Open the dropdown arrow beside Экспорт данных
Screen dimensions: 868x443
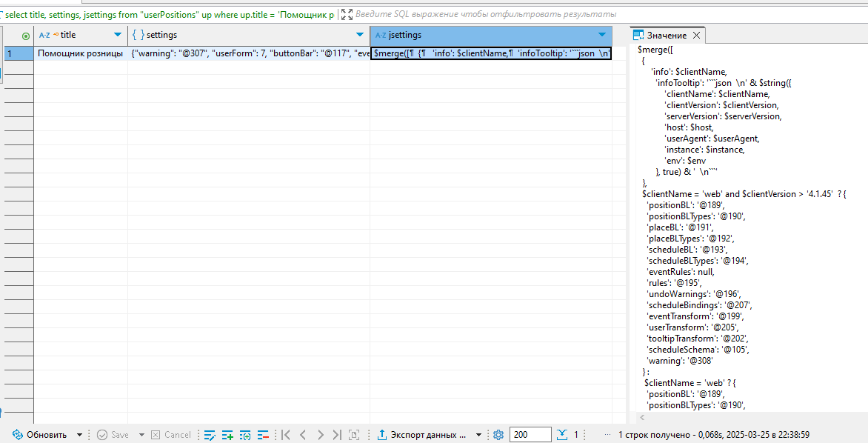pyautogui.click(x=479, y=435)
